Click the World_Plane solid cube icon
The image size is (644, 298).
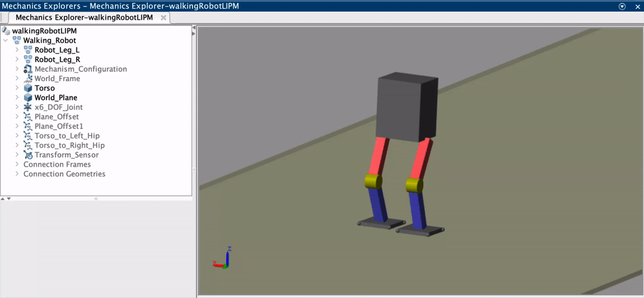28,97
